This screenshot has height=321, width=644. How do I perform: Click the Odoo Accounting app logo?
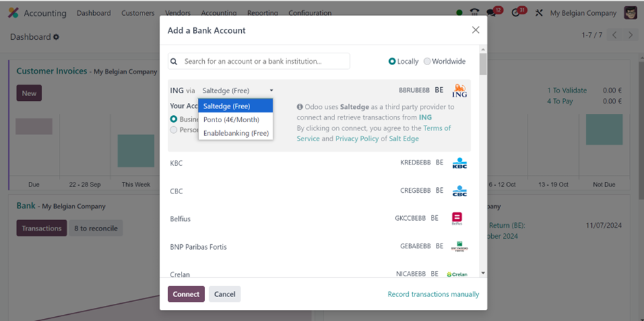click(x=13, y=13)
